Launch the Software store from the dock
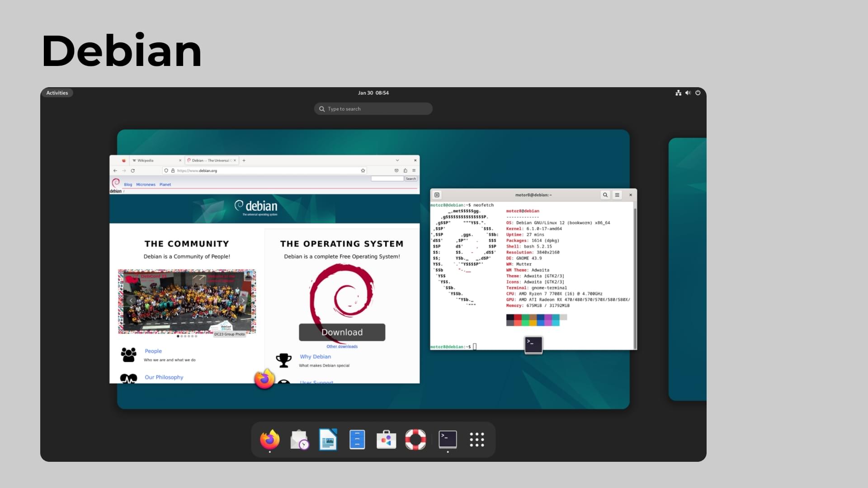Screen dimensions: 868x488 (387, 439)
